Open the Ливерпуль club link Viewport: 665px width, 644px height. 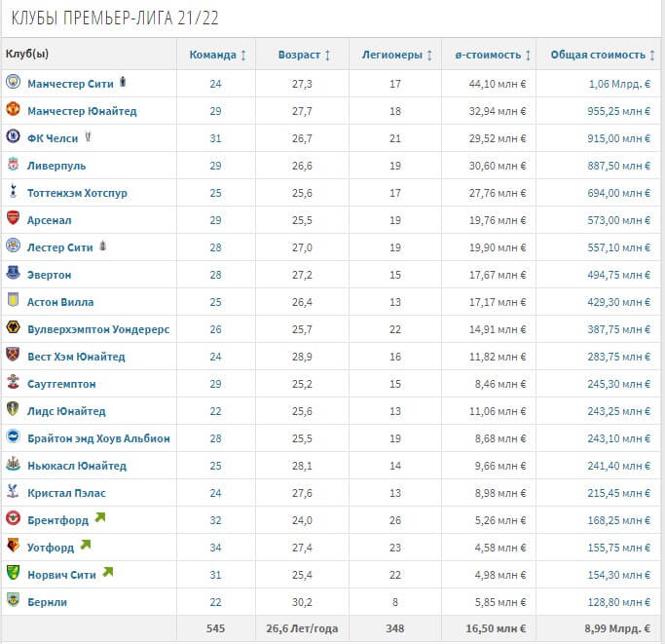click(56, 166)
